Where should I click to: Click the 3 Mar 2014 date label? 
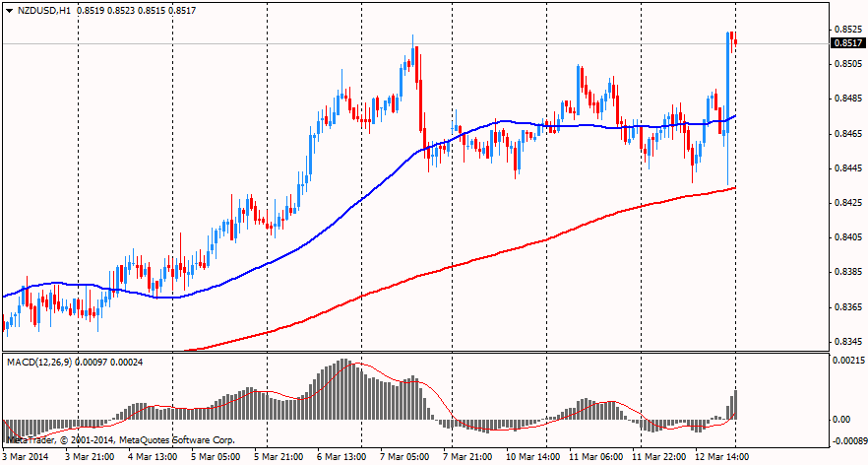pyautogui.click(x=26, y=457)
